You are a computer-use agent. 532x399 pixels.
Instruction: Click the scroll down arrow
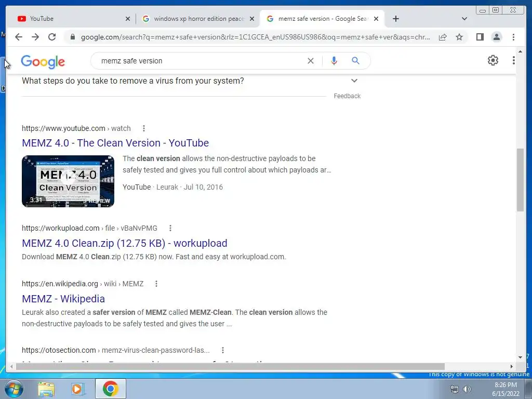point(520,357)
